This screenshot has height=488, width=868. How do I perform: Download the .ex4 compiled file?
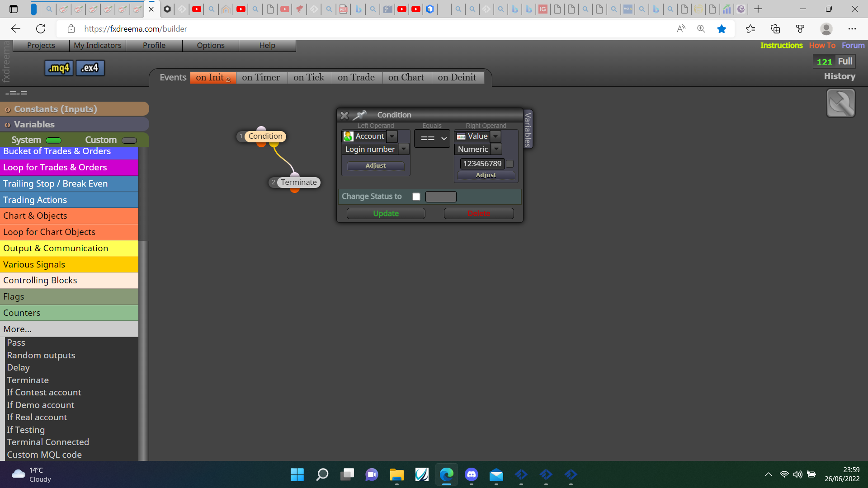click(x=90, y=68)
